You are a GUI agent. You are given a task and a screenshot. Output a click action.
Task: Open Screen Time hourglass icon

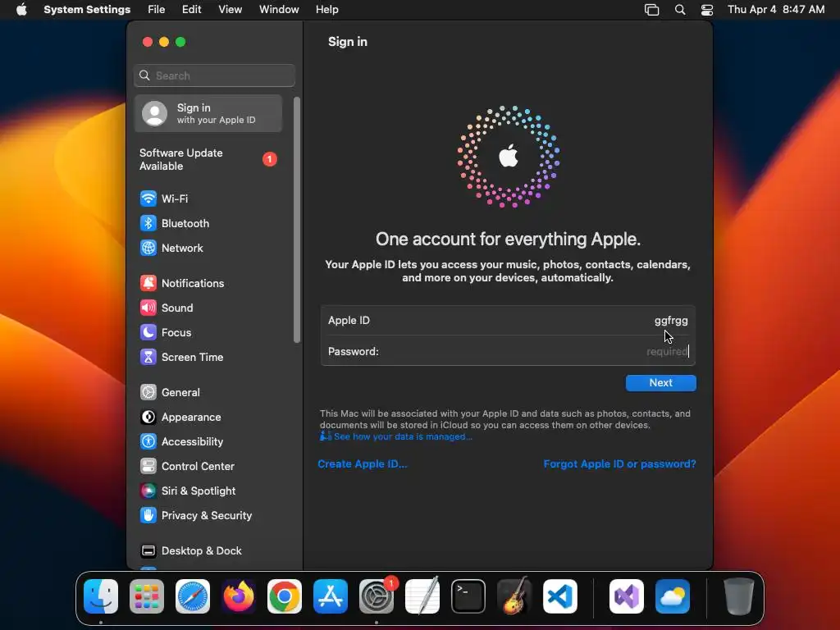click(148, 358)
